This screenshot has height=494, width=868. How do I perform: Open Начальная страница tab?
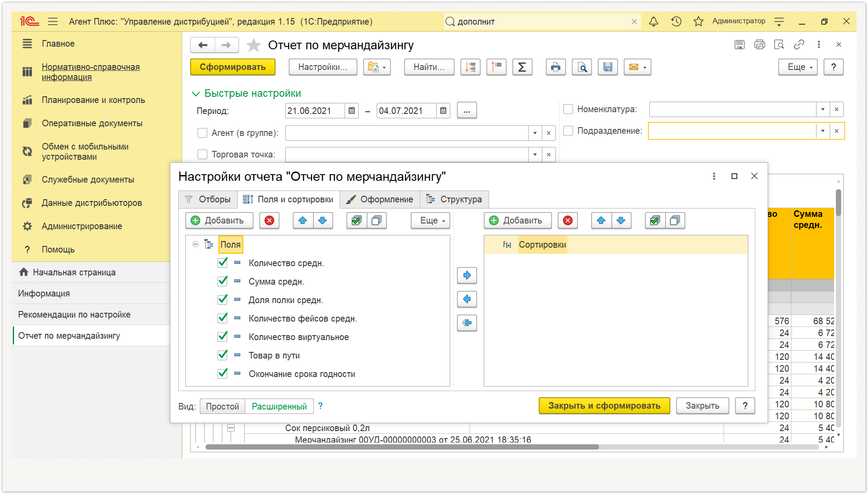(x=91, y=272)
